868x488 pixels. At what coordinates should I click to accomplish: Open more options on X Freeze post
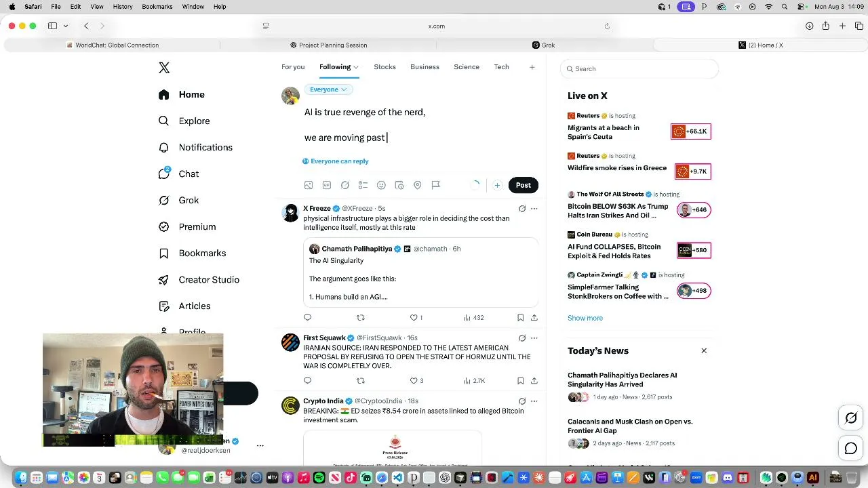point(534,209)
